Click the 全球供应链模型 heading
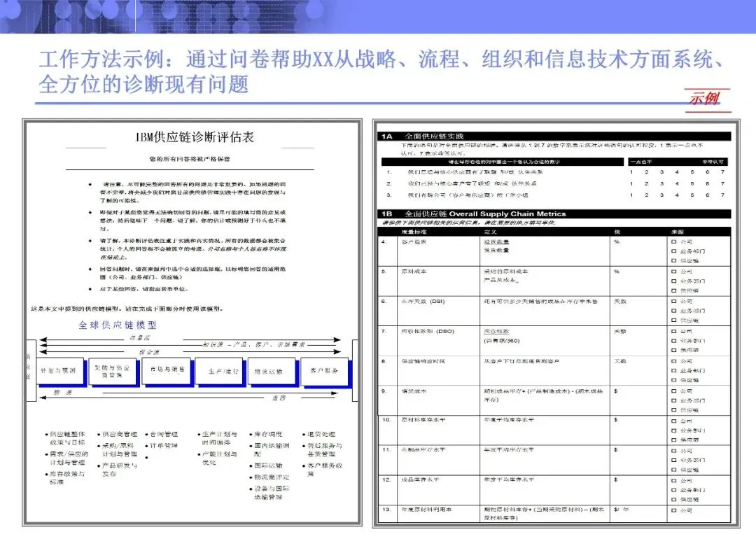This screenshot has width=756, height=534. pos(117,325)
